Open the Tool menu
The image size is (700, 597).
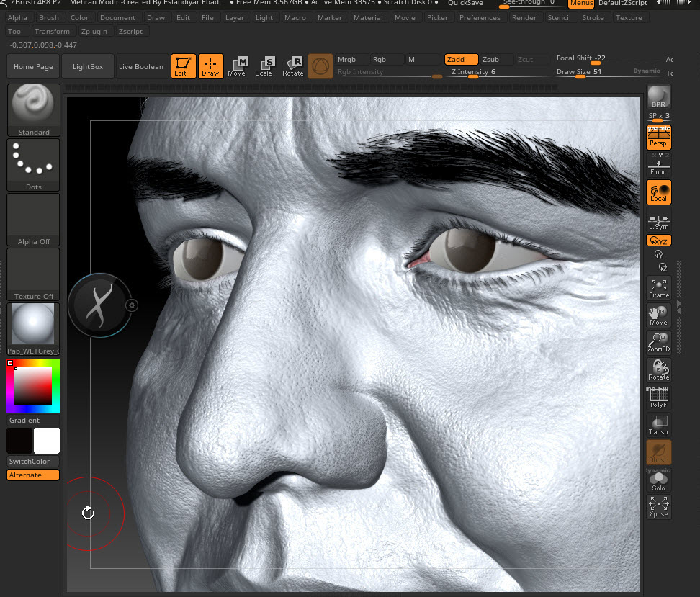pyautogui.click(x=15, y=31)
